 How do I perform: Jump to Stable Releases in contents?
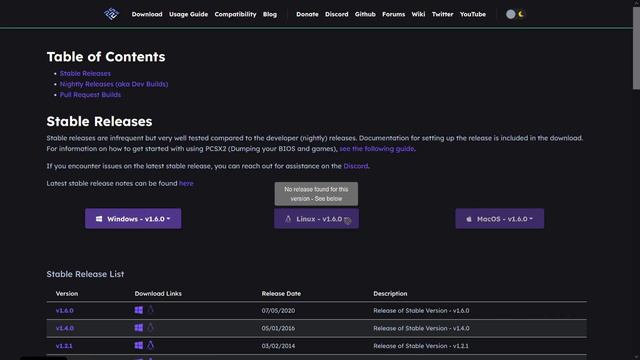pos(85,73)
